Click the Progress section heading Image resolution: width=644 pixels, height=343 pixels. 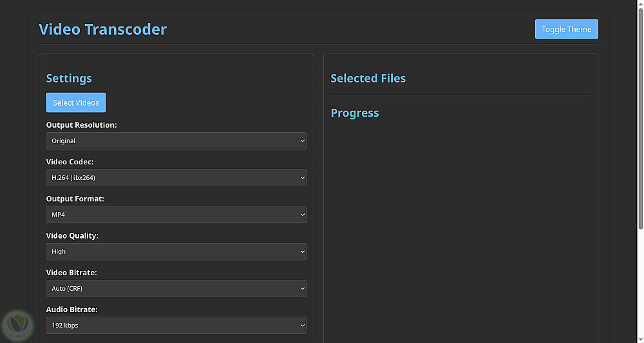pyautogui.click(x=354, y=113)
